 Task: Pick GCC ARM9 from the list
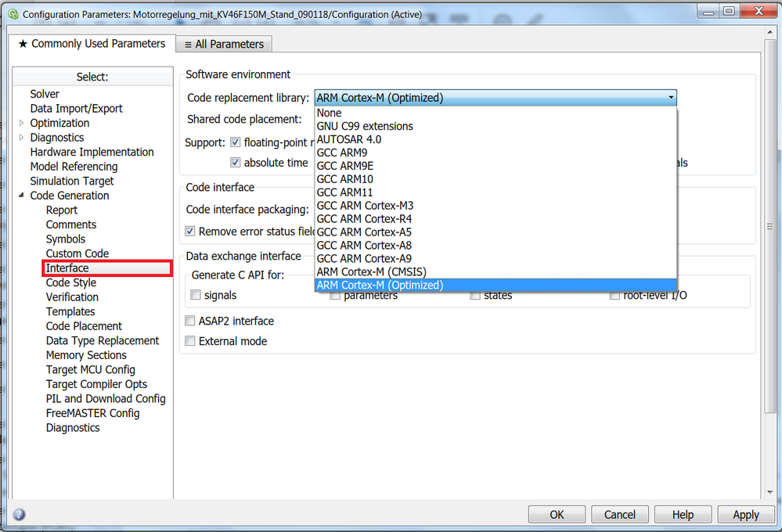496,153
